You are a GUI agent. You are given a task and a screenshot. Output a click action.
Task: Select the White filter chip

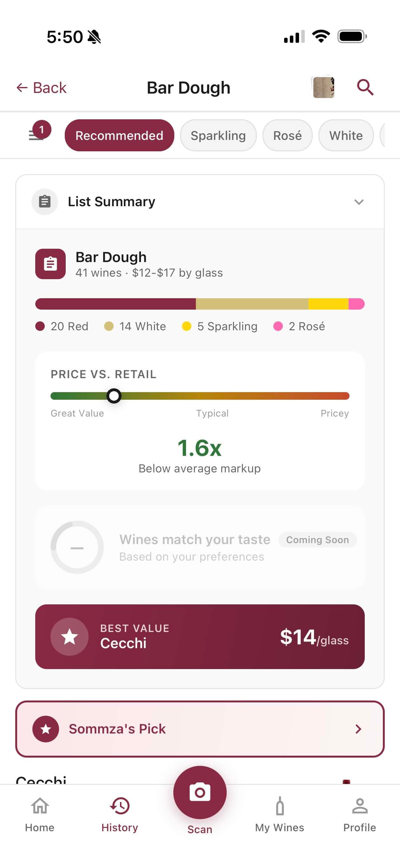point(346,135)
